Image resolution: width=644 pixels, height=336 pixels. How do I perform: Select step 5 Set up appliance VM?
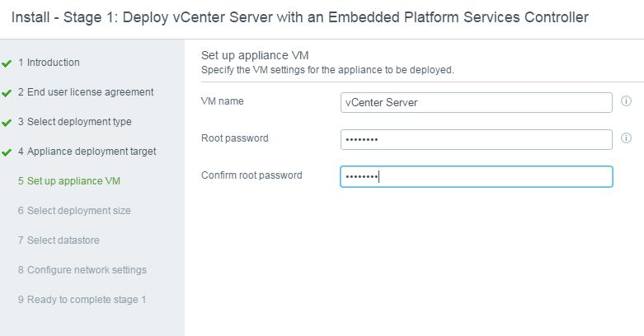point(69,181)
